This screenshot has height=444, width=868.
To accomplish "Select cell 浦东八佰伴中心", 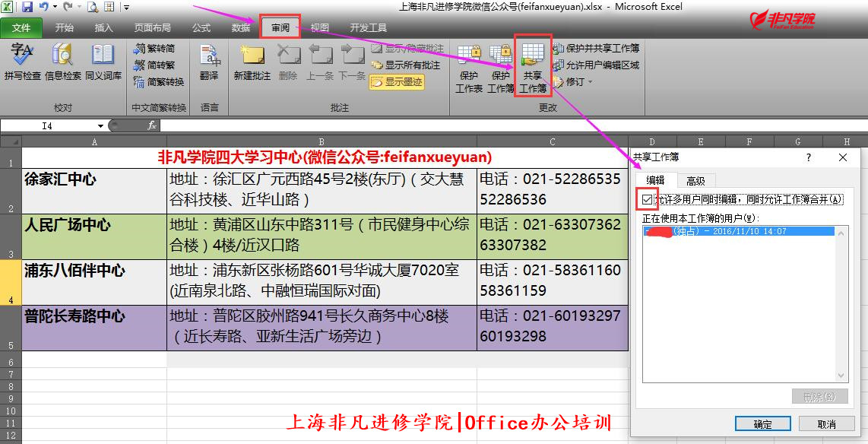I will coord(94,282).
